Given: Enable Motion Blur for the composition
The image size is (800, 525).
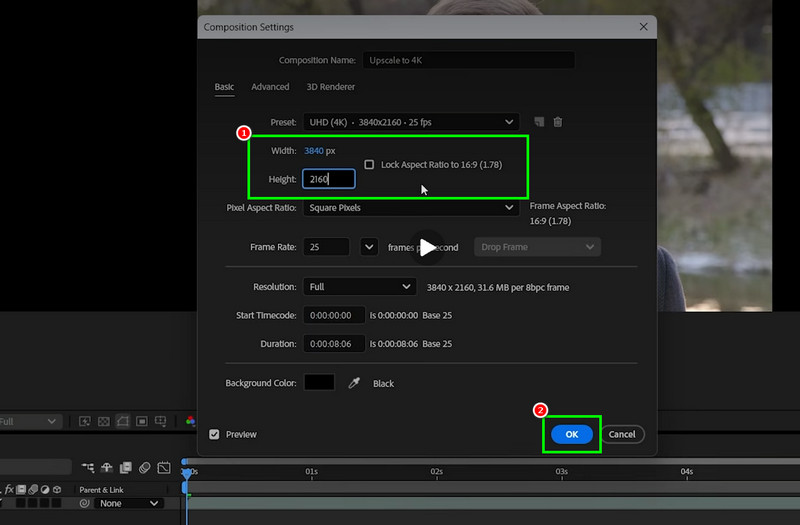Looking at the screenshot, I should click(144, 467).
